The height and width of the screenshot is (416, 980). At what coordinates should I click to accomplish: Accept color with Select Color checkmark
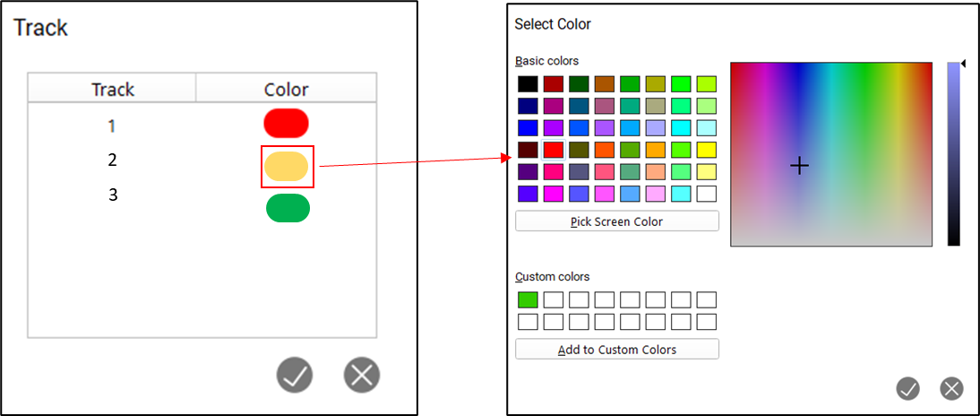(908, 388)
